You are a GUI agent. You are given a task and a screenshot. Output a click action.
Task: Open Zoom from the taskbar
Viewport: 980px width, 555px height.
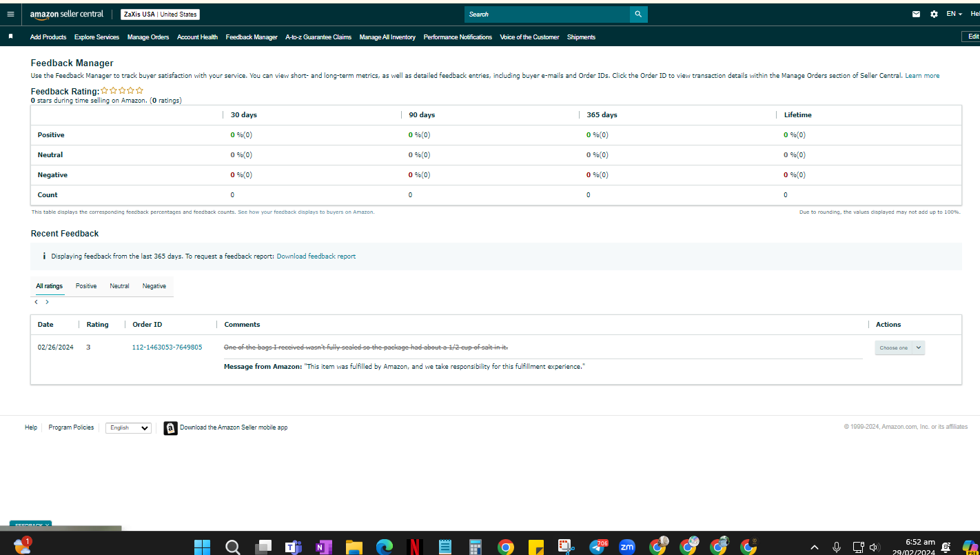pos(627,547)
